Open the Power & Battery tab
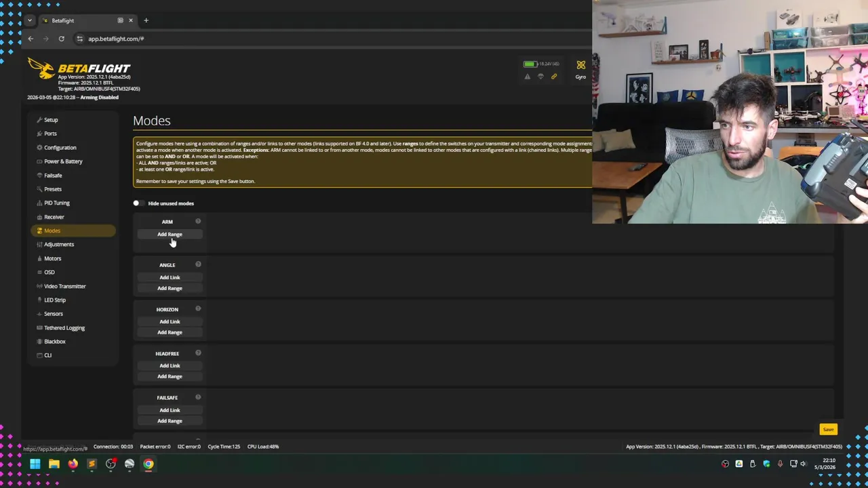868x488 pixels. (x=73, y=161)
